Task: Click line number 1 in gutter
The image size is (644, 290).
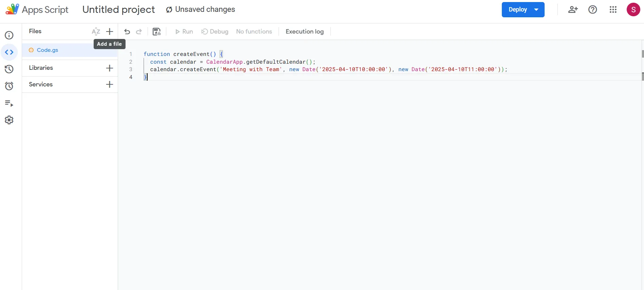Action: pos(131,54)
